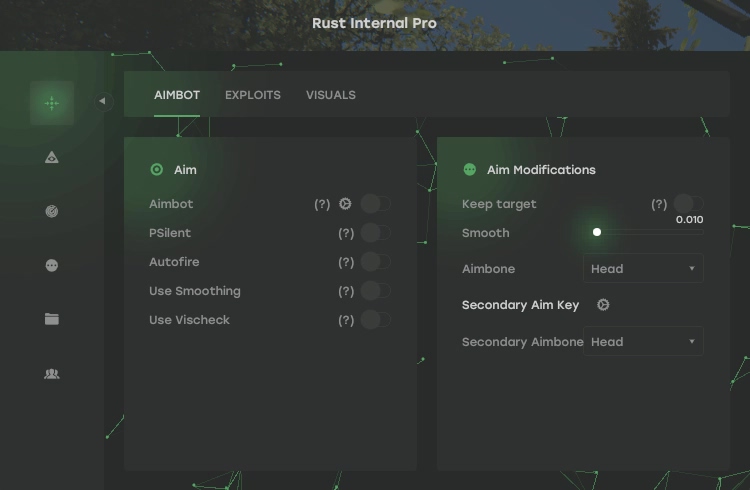Click gear icon beside Secondary Aim Key

pyautogui.click(x=603, y=305)
